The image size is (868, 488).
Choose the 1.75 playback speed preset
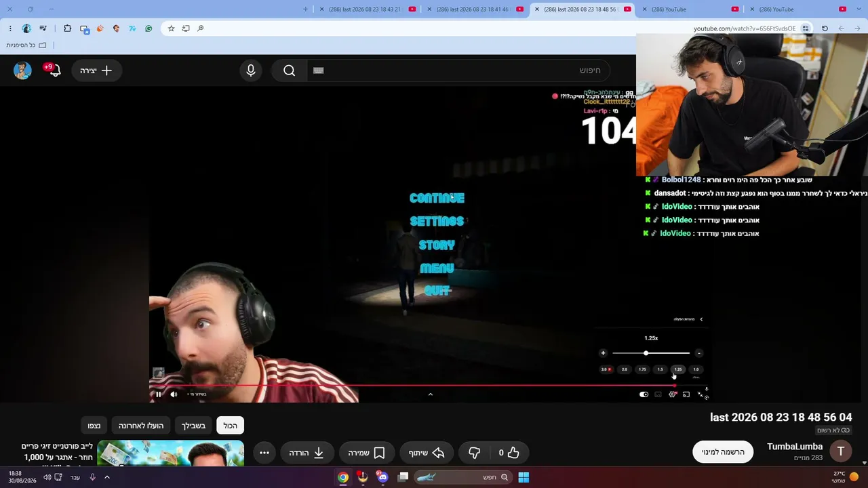click(642, 369)
